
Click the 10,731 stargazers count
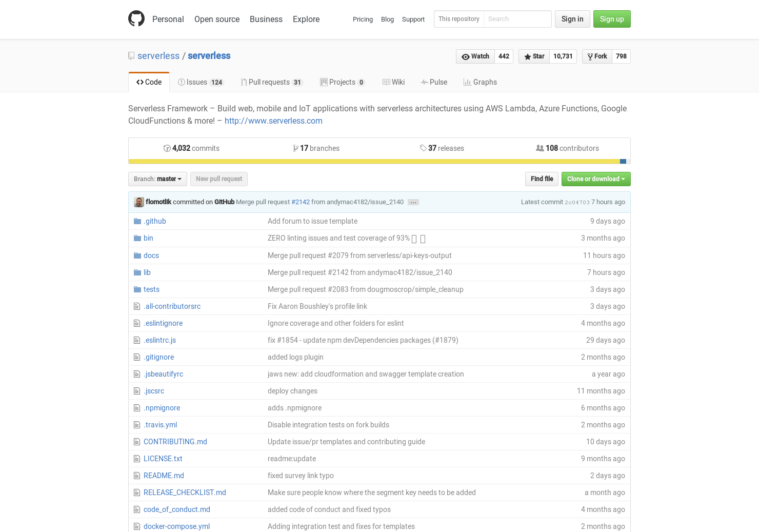pos(563,56)
